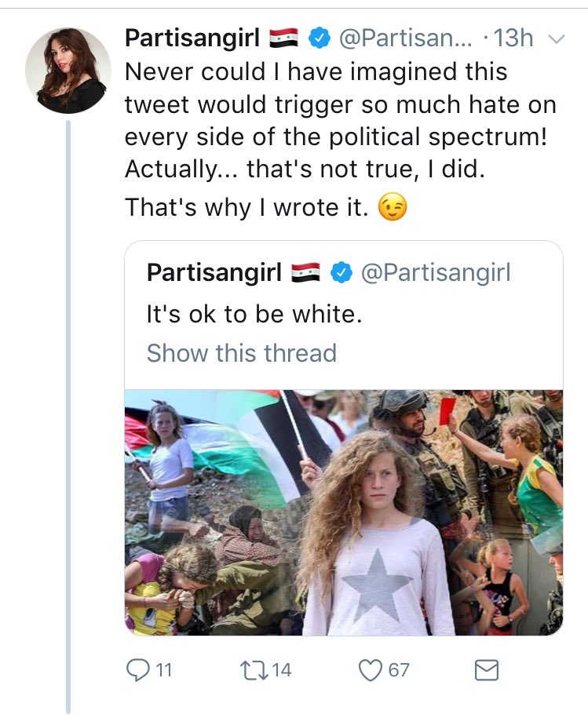The height and width of the screenshot is (718, 588).
Task: Like the tweet with heart icon
Action: pos(370,670)
